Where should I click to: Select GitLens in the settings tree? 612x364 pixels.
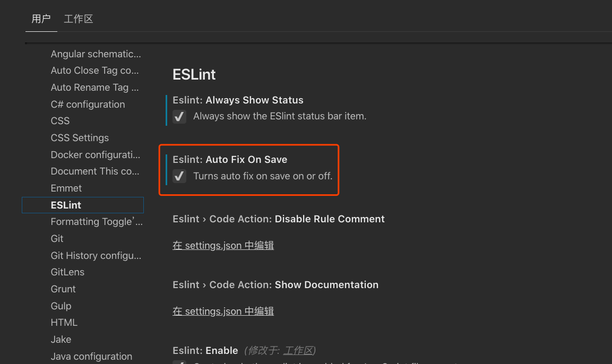click(67, 272)
